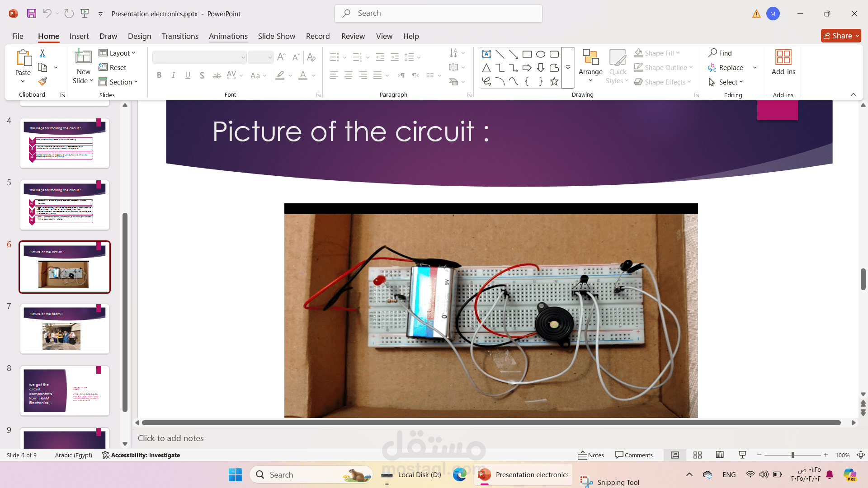Open the Insert tab
The image size is (868, 488).
tap(79, 36)
